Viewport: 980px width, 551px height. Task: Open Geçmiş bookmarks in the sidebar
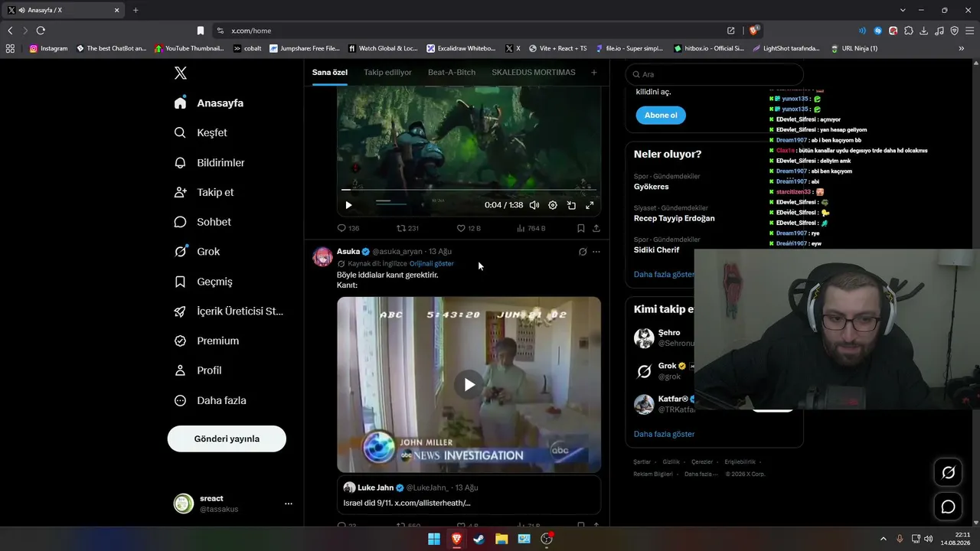204,282
